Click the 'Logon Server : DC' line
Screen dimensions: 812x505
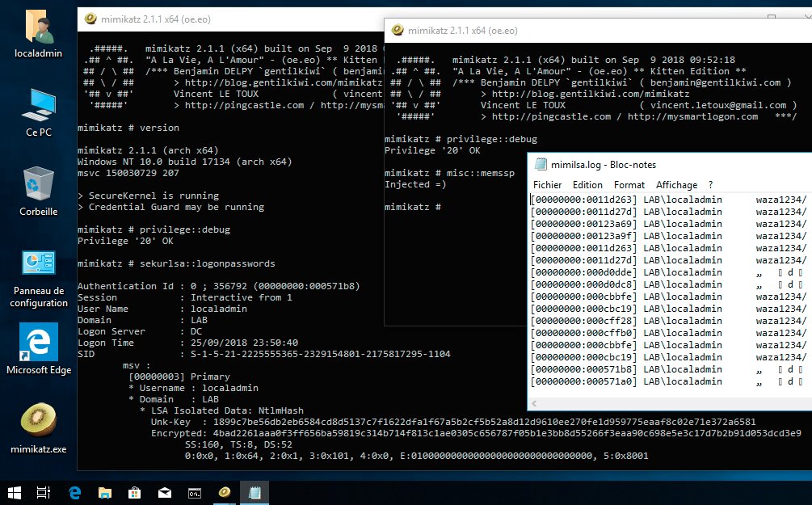140,331
